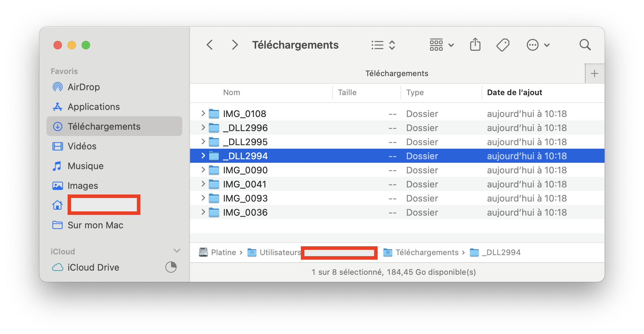The height and width of the screenshot is (334, 644).
Task: Collapse the iCloud sidebar section
Action: (177, 251)
